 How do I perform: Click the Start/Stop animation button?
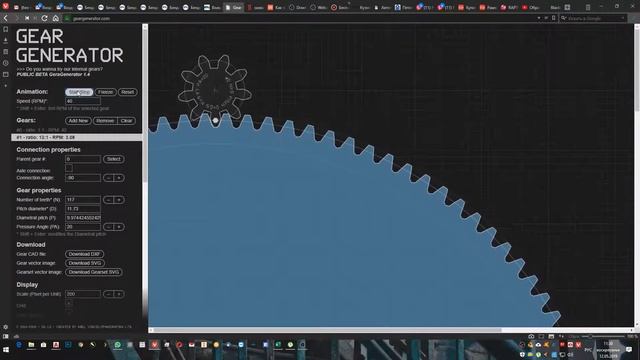tap(79, 92)
